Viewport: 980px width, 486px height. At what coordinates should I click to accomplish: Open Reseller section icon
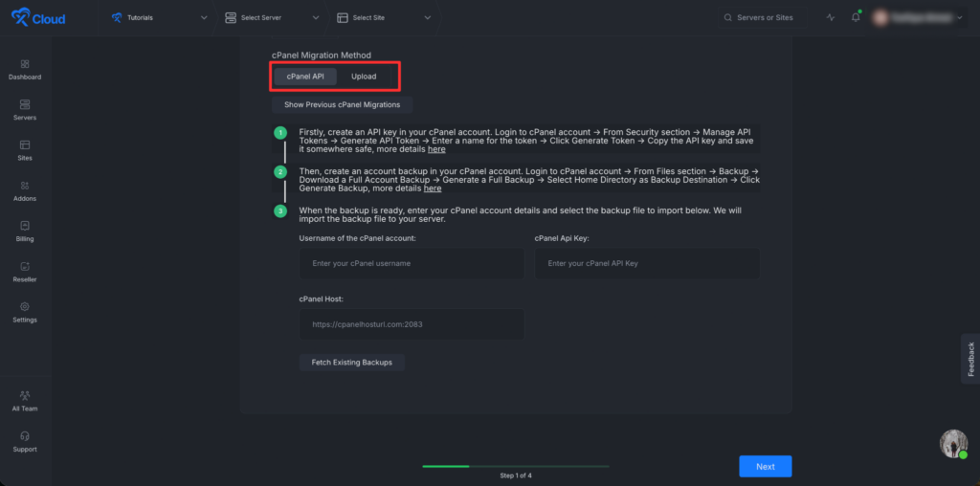pos(25,266)
